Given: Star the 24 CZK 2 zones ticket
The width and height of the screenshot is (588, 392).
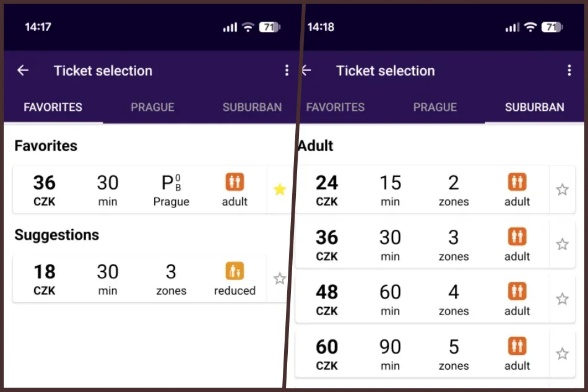Looking at the screenshot, I should tap(562, 189).
